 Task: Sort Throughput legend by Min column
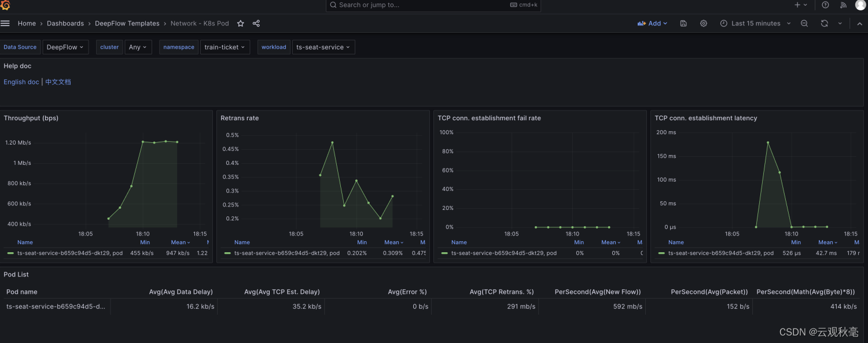(x=145, y=242)
